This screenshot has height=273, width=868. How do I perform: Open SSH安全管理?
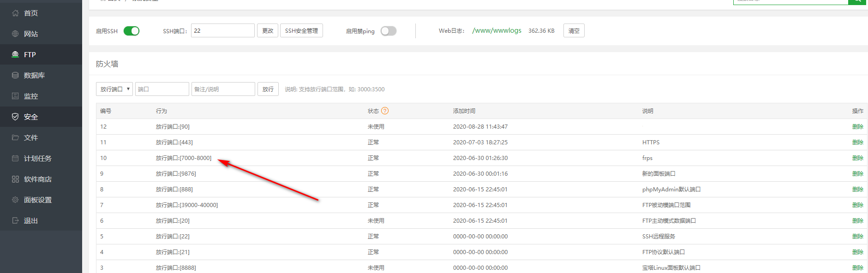click(301, 30)
